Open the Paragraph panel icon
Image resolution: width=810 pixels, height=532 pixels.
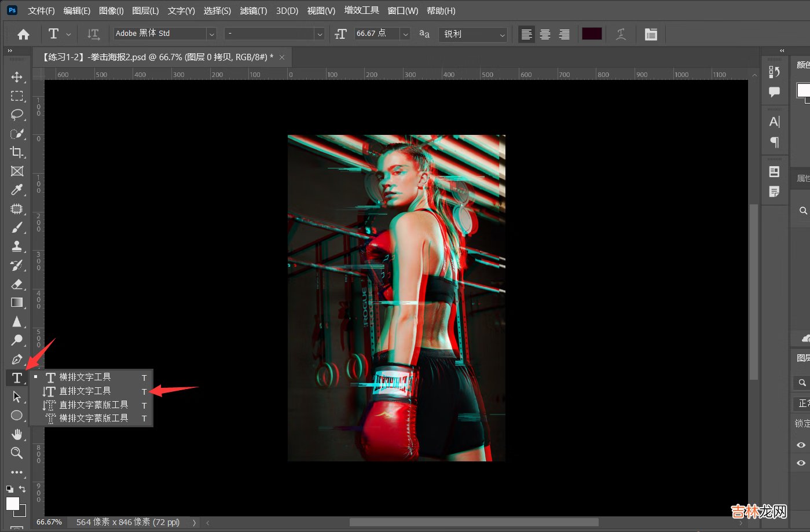point(774,142)
